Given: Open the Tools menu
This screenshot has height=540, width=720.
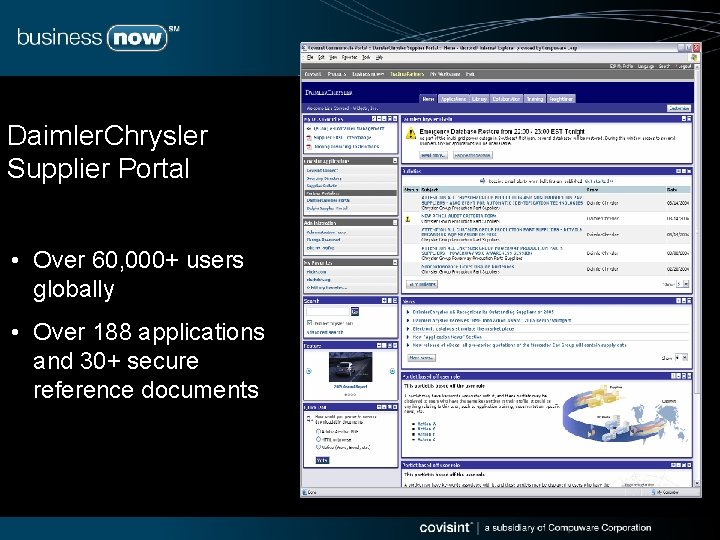Looking at the screenshot, I should pos(366,57).
